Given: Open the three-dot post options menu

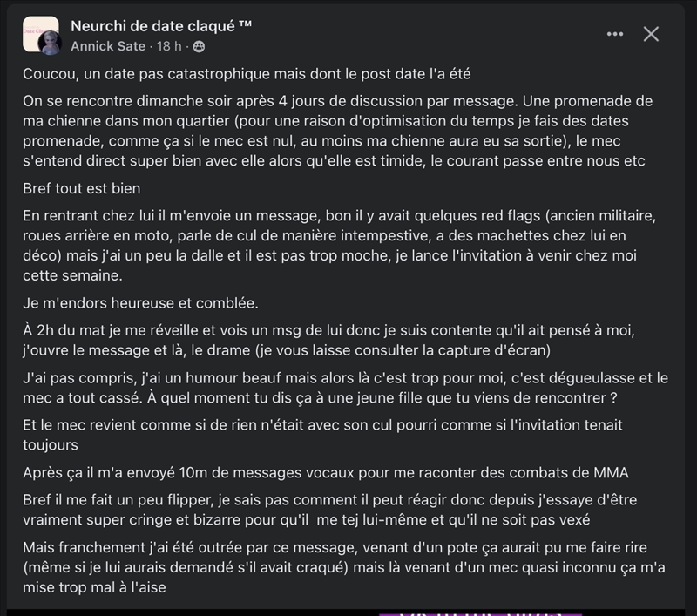Looking at the screenshot, I should [615, 34].
